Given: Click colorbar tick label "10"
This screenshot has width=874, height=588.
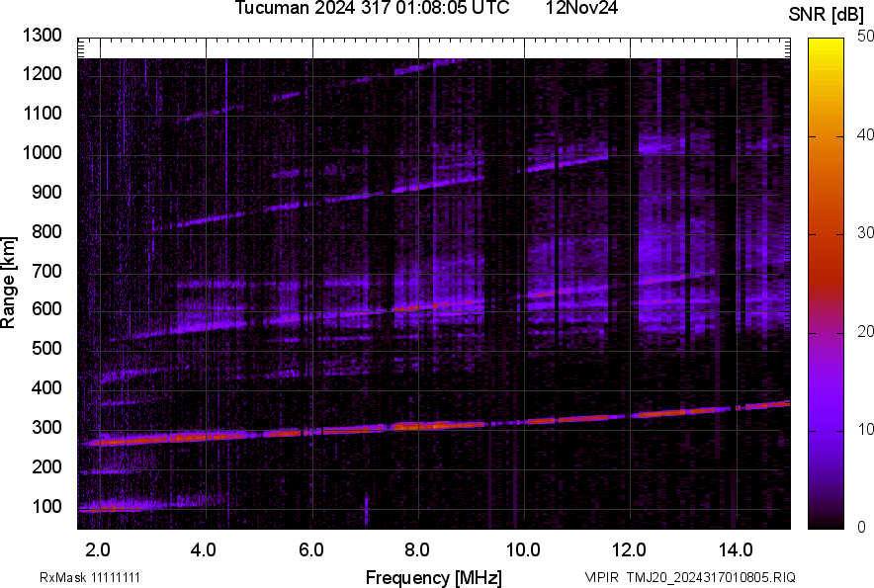Looking at the screenshot, I should (x=865, y=429).
